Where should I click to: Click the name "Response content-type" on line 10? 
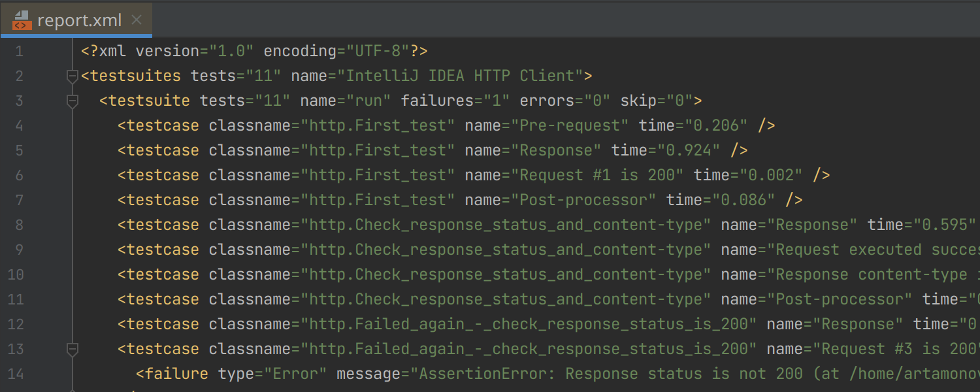click(x=872, y=275)
